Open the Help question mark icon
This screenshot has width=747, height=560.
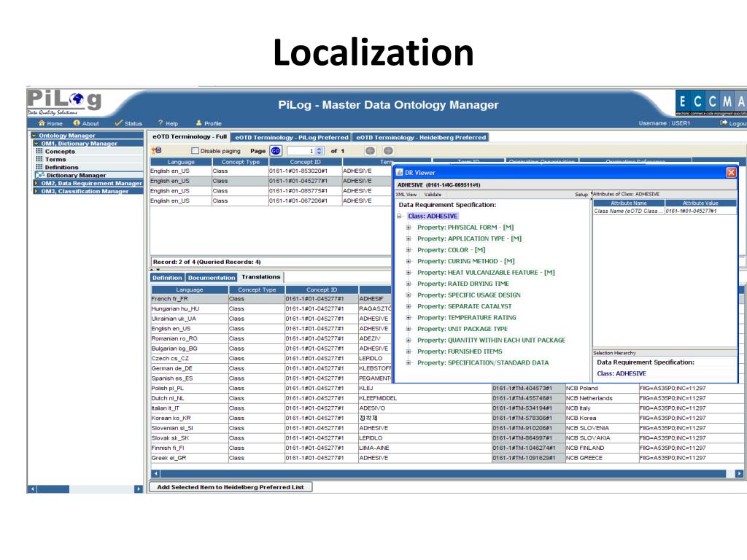(x=160, y=122)
